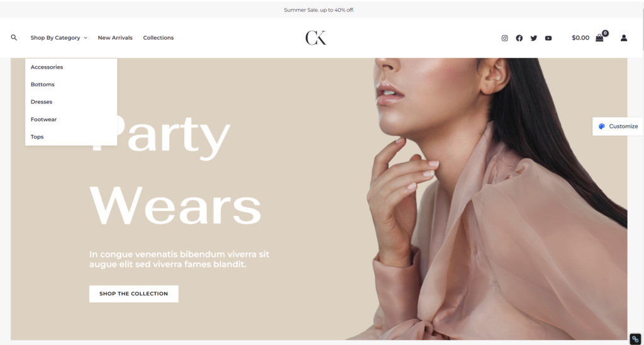Open the user account icon

click(623, 38)
